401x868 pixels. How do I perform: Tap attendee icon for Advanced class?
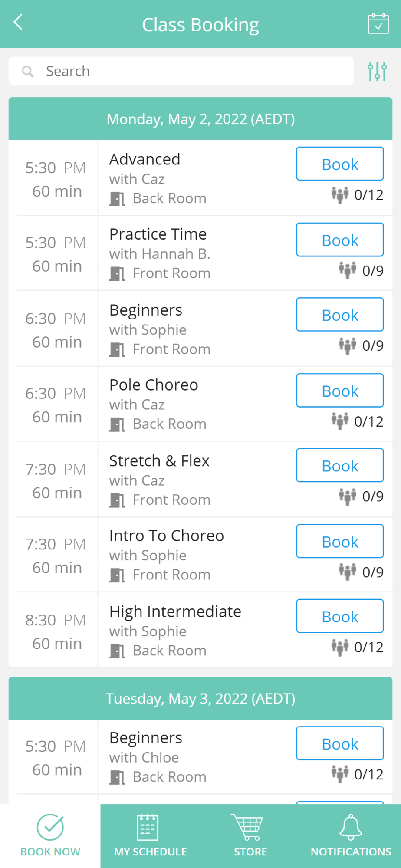pos(340,195)
